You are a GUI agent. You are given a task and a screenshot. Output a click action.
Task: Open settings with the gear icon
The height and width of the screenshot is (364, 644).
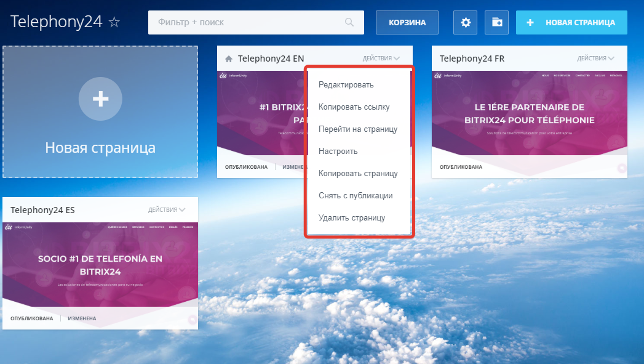point(466,23)
